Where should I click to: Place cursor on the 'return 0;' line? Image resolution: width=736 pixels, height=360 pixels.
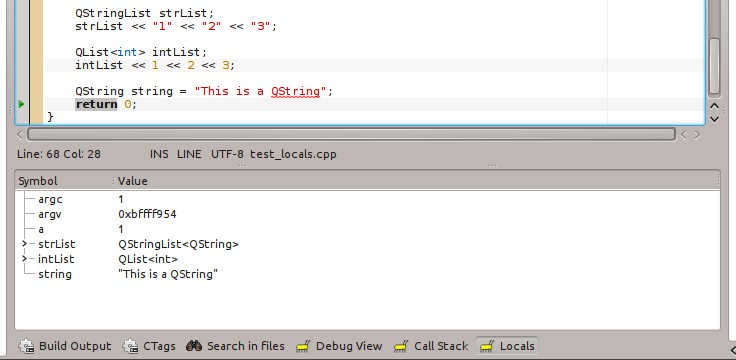tap(106, 104)
